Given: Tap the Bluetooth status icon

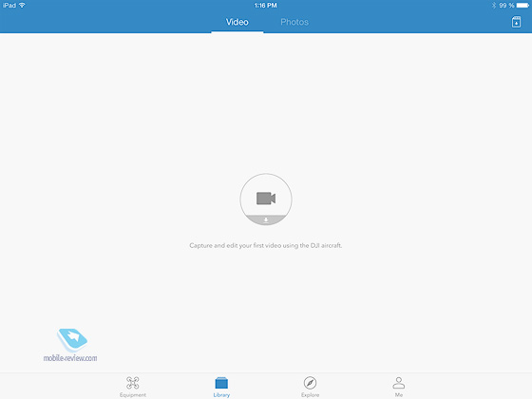Looking at the screenshot, I should (494, 5).
